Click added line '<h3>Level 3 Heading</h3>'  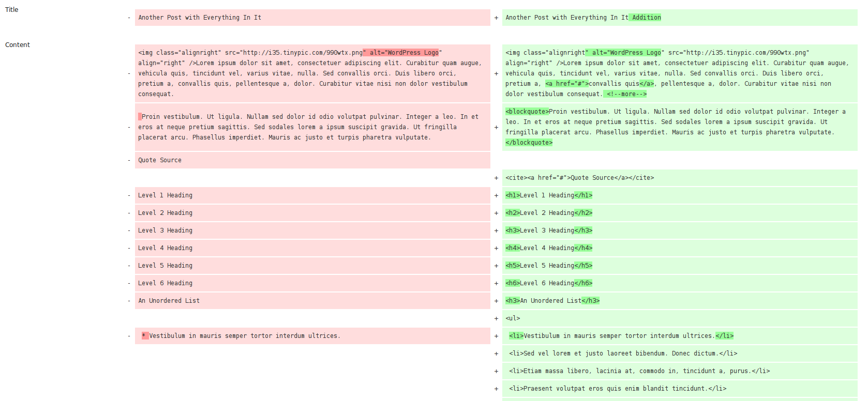(680, 230)
